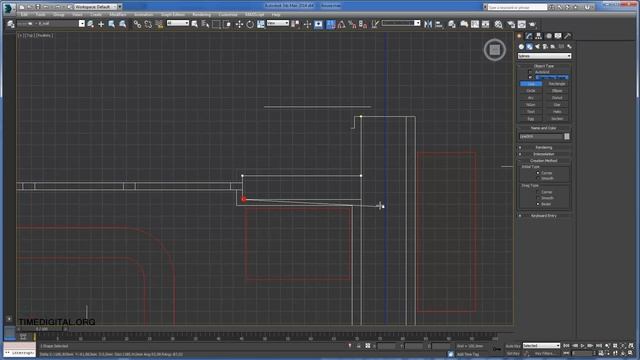
Task: Click the Align tool icon
Action: (439, 24)
